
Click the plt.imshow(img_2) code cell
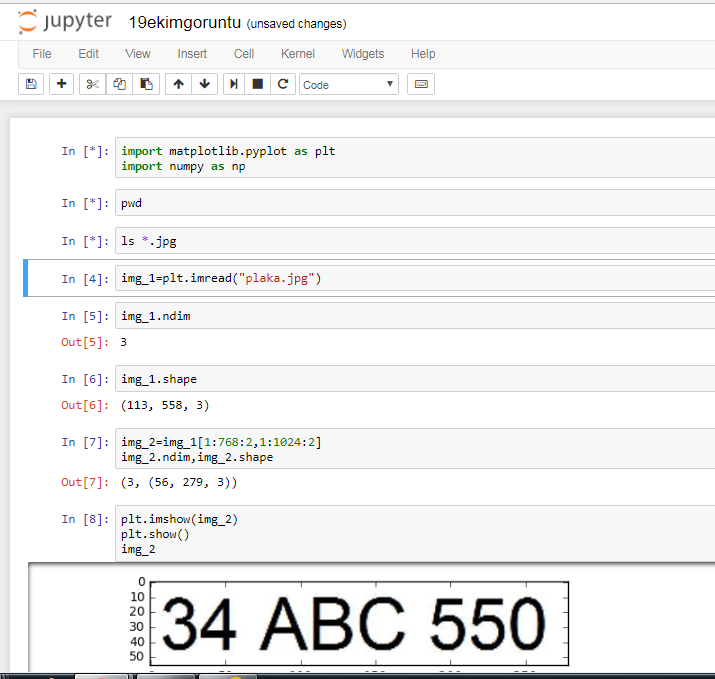(x=415, y=534)
